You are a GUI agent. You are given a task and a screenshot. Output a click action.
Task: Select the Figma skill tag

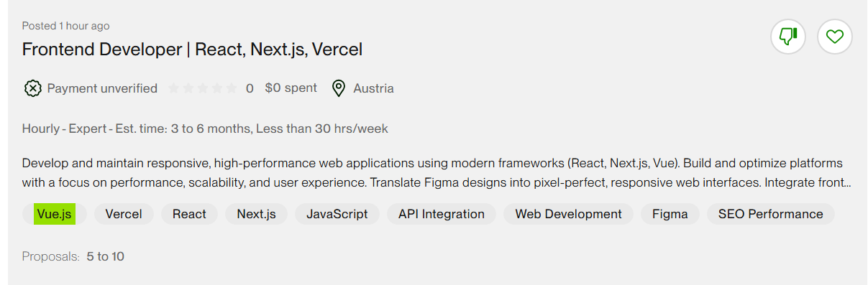[670, 214]
